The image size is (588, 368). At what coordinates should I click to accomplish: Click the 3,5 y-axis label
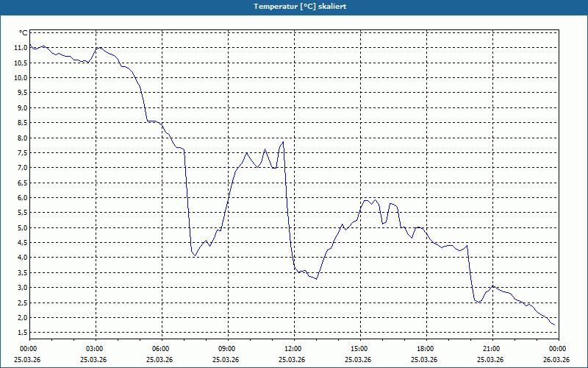(23, 272)
